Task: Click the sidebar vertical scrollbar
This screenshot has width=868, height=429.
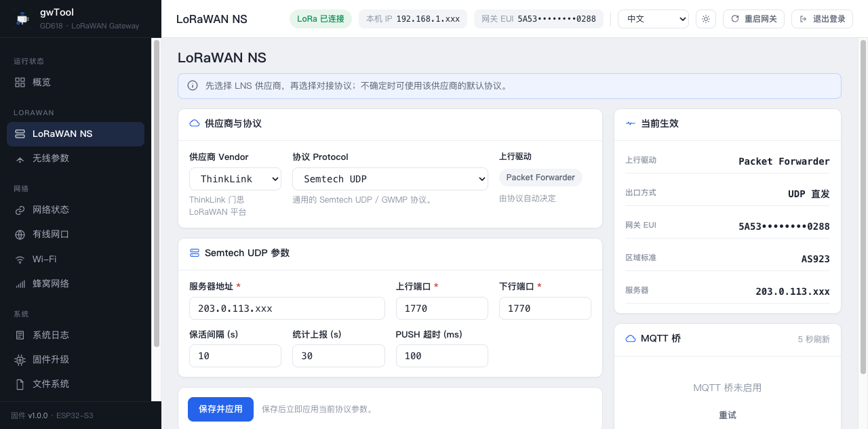Action: pos(156,193)
